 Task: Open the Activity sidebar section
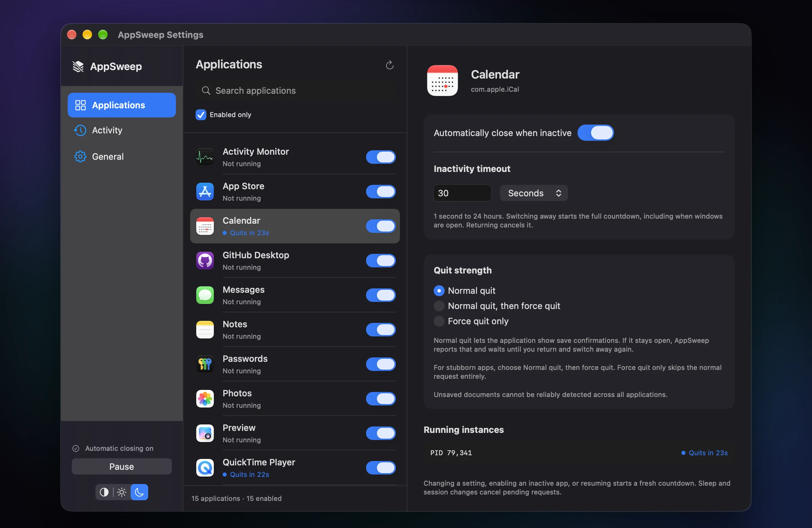click(121, 130)
